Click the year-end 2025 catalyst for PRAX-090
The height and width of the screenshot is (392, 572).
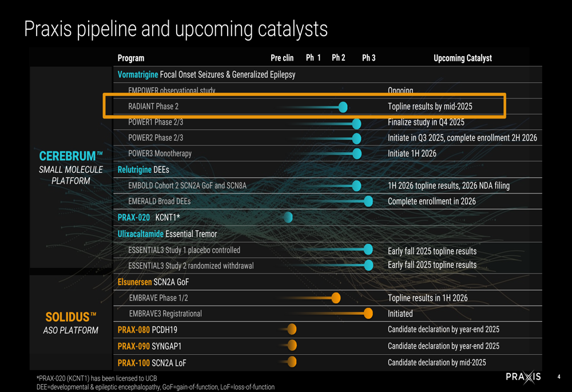coord(444,346)
